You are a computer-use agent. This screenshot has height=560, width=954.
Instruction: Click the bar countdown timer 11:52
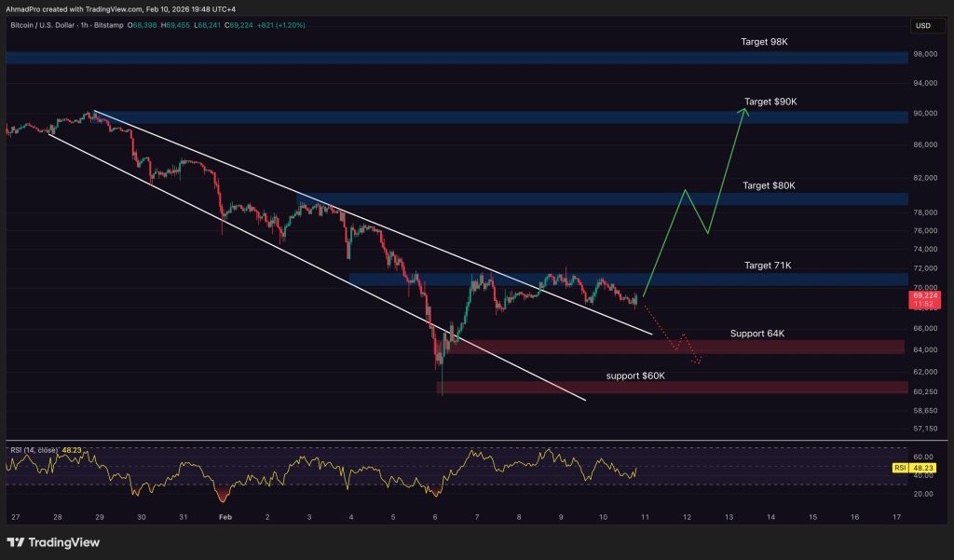(x=922, y=305)
